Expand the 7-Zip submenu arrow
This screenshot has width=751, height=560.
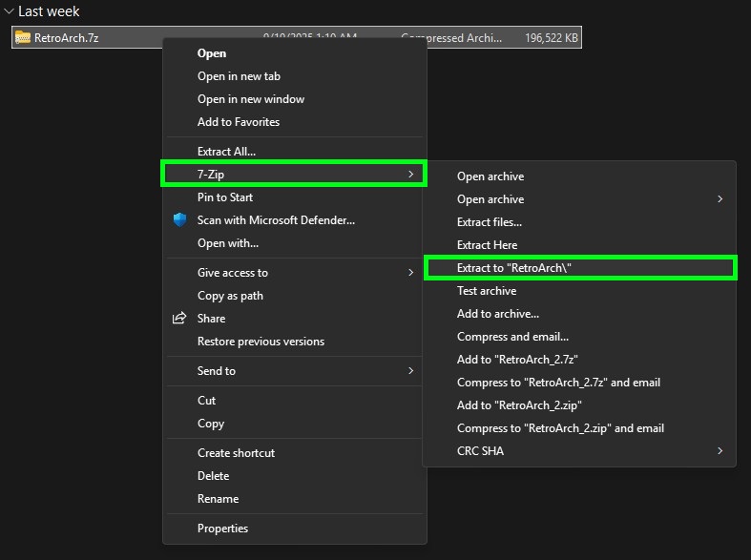(410, 175)
